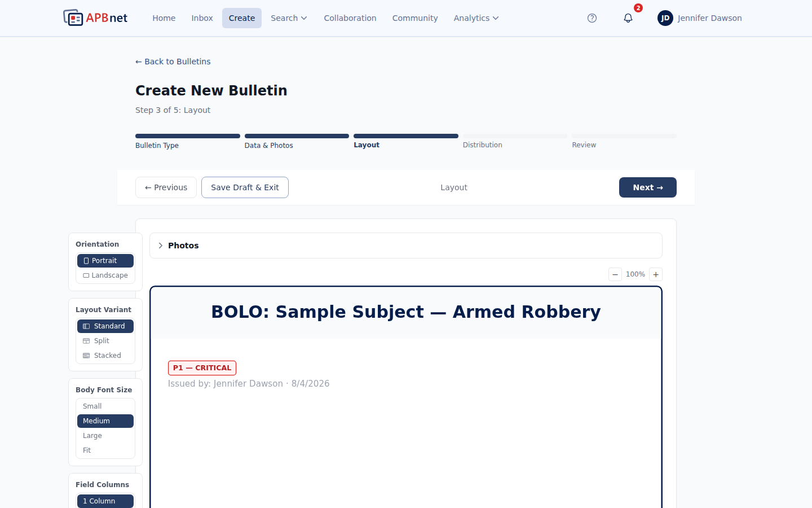Open the Analytics dropdown menu
The height and width of the screenshot is (508, 812).
coord(476,18)
